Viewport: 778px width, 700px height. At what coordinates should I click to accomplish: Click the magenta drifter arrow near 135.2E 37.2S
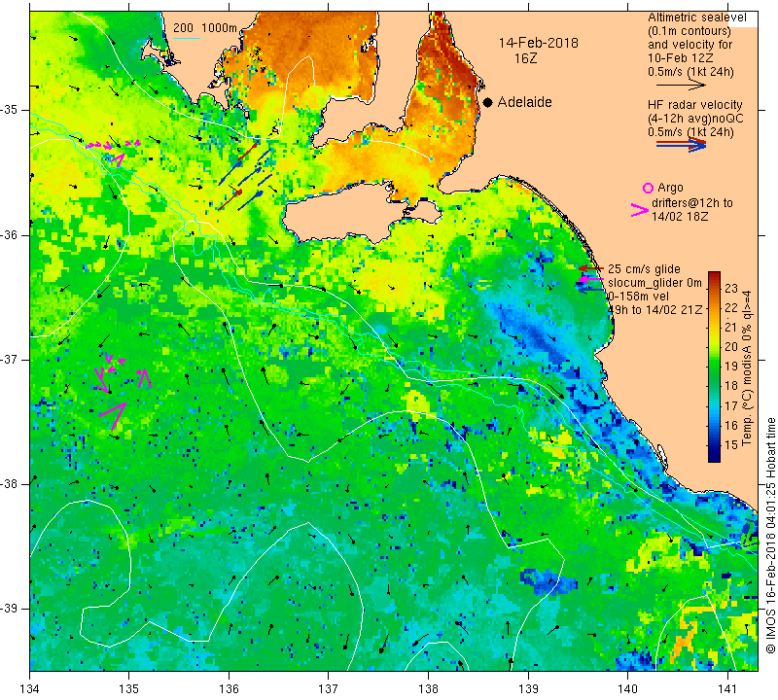click(143, 378)
